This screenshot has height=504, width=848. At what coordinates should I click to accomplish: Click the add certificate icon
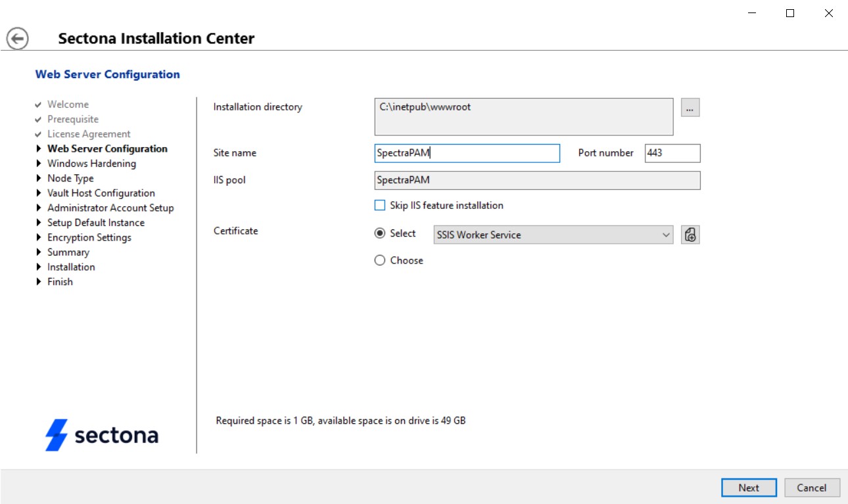690,235
